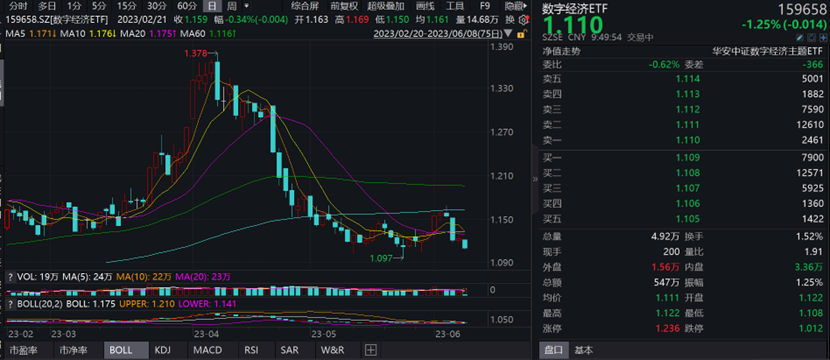Viewport: 830px width, 360px height.
Task: Open chart settings gear icon
Action: point(524,20)
